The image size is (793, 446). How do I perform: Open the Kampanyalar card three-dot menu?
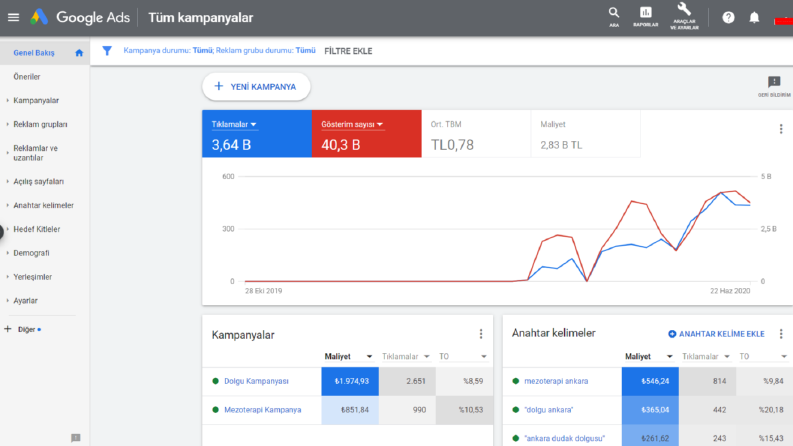tap(481, 334)
